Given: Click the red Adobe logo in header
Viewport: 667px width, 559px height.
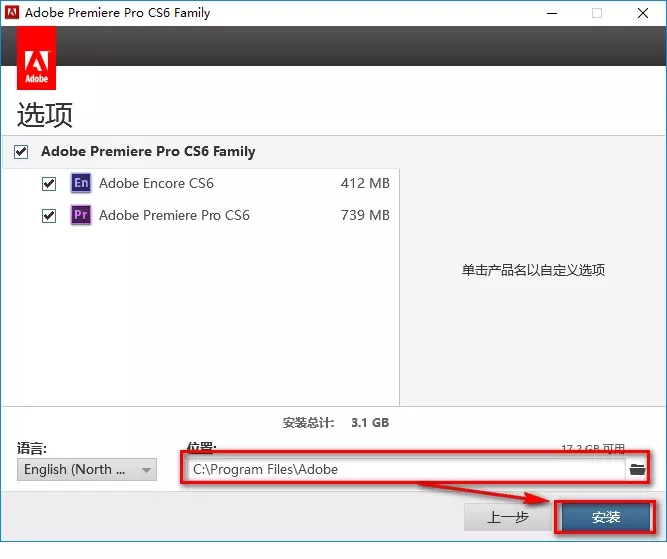Looking at the screenshot, I should 37,59.
